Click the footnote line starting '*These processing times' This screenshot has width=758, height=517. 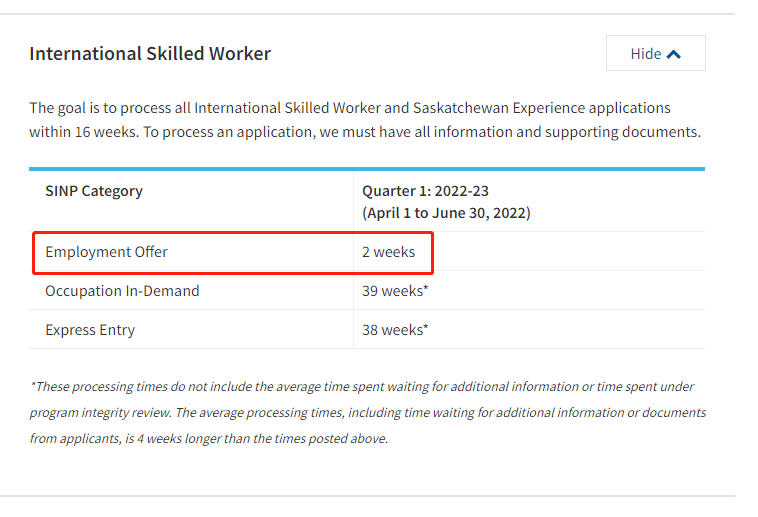click(x=361, y=386)
